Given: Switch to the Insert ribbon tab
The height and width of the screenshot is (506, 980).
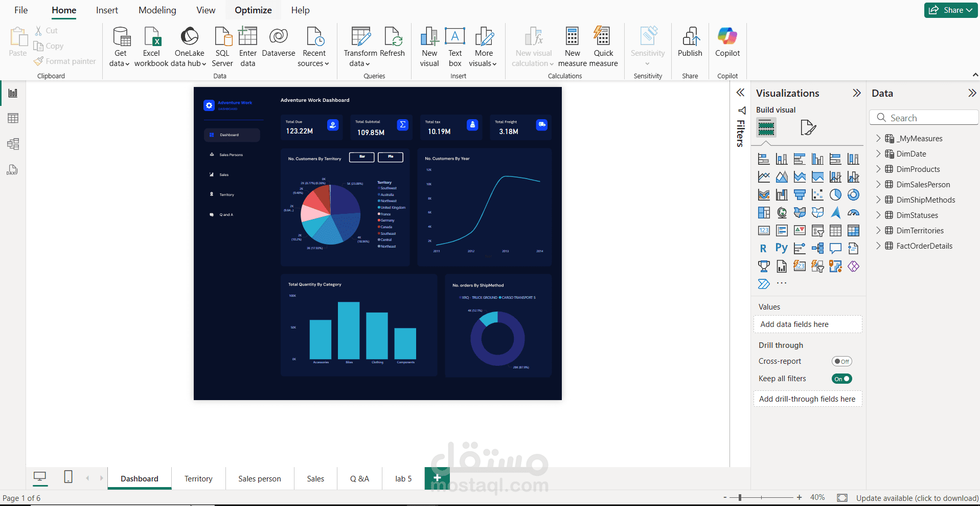Looking at the screenshot, I should (x=107, y=10).
